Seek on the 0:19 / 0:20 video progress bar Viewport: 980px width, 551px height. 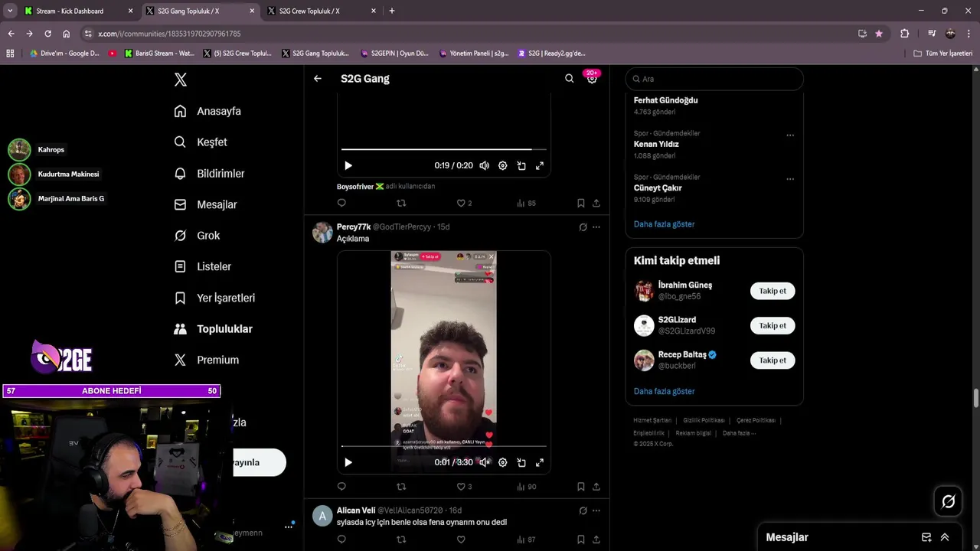click(443, 149)
